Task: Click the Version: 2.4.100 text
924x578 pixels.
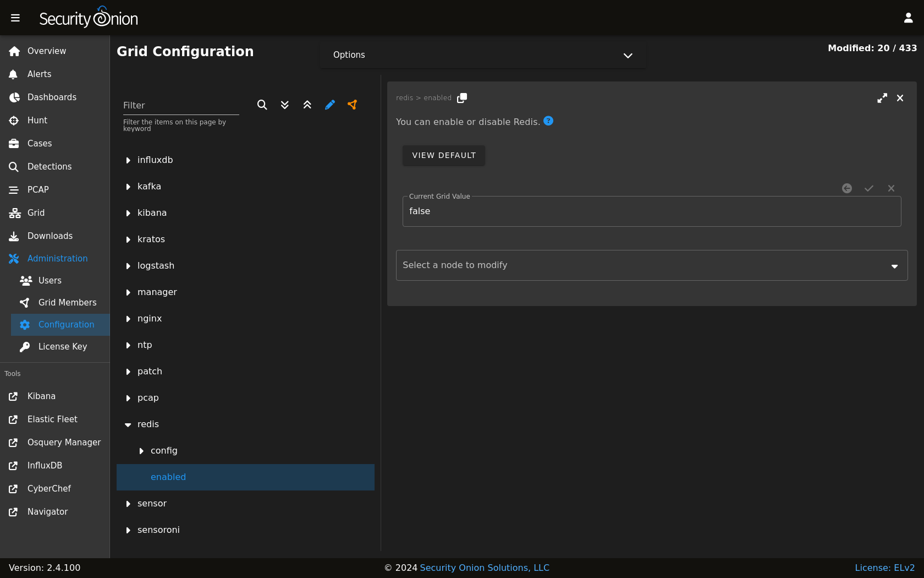Action: pyautogui.click(x=45, y=568)
